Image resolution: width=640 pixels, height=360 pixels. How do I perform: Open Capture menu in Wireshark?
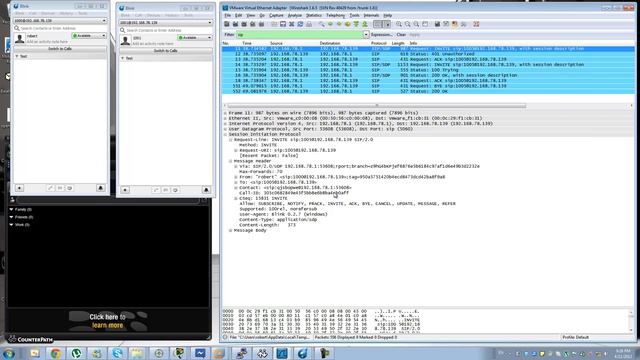click(276, 16)
